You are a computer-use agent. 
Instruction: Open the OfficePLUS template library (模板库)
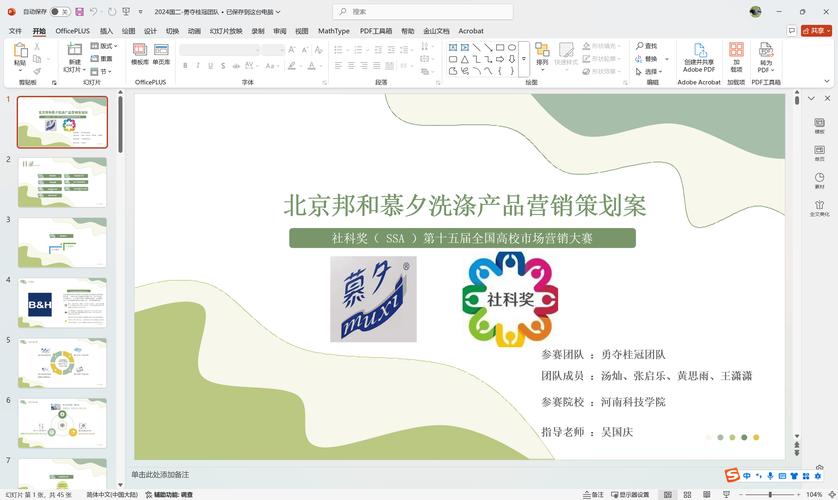click(x=140, y=54)
